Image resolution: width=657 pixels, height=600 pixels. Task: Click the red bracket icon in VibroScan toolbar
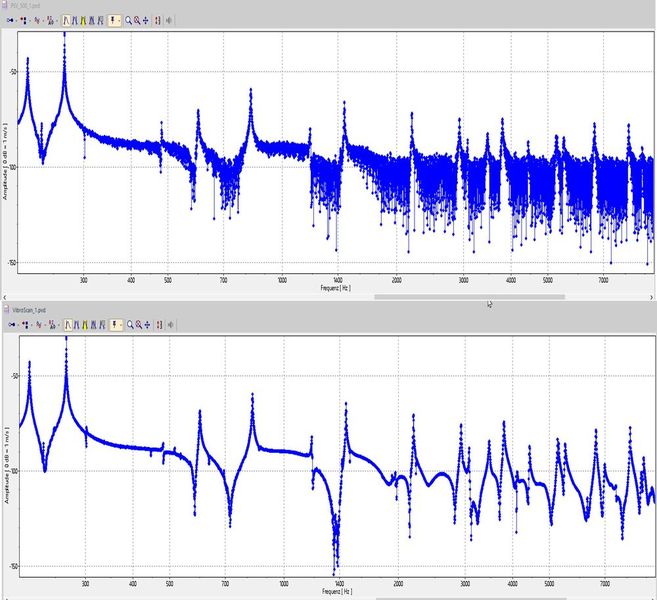click(x=159, y=325)
